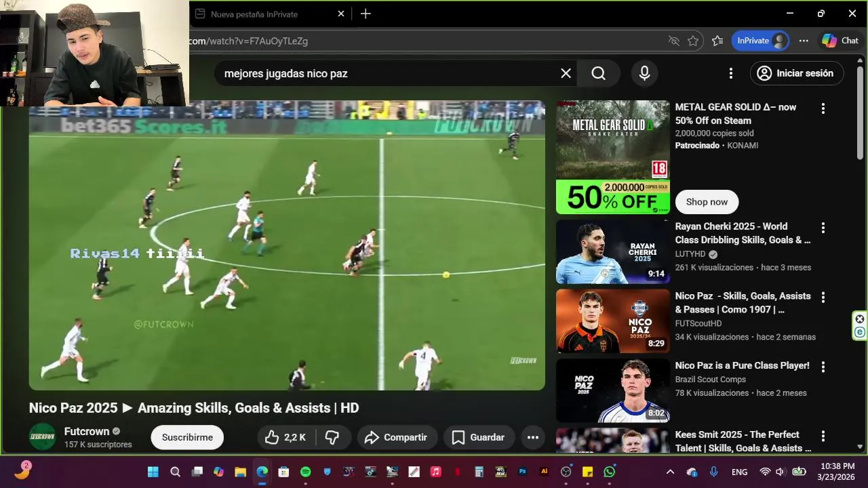Open the Windows Start menu
The height and width of the screenshot is (488, 868).
(153, 472)
